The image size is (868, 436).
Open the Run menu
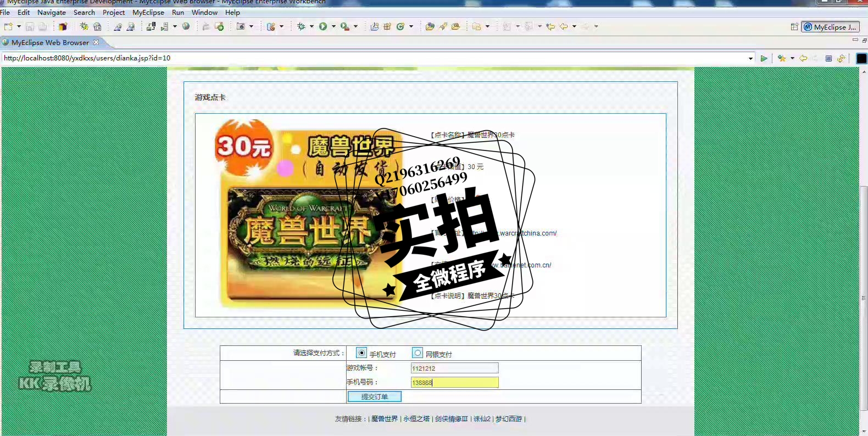coord(178,12)
